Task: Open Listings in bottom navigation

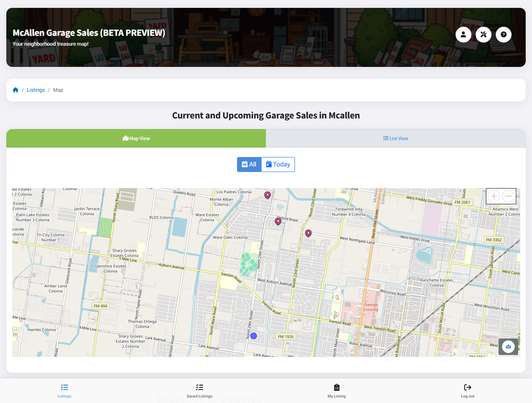Action: pos(65,391)
